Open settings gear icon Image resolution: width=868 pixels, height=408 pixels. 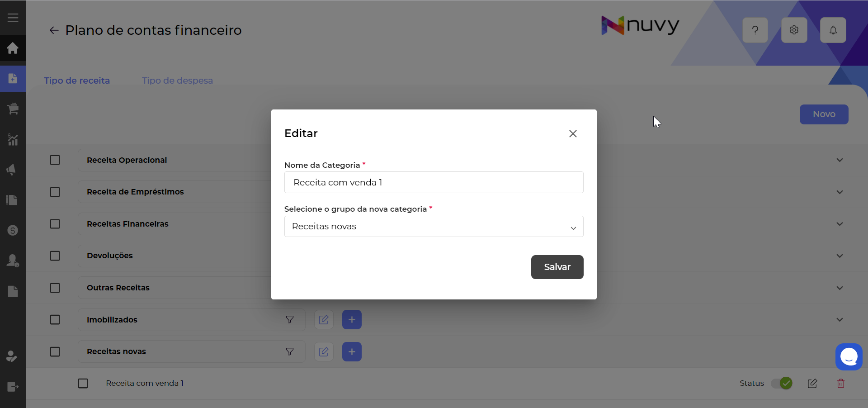(x=794, y=30)
